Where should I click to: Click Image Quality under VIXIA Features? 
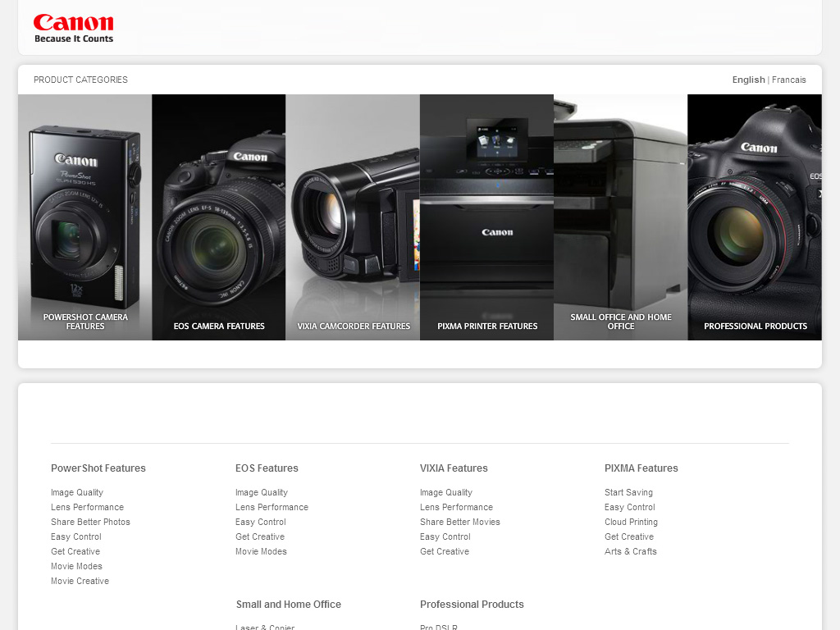tap(446, 492)
